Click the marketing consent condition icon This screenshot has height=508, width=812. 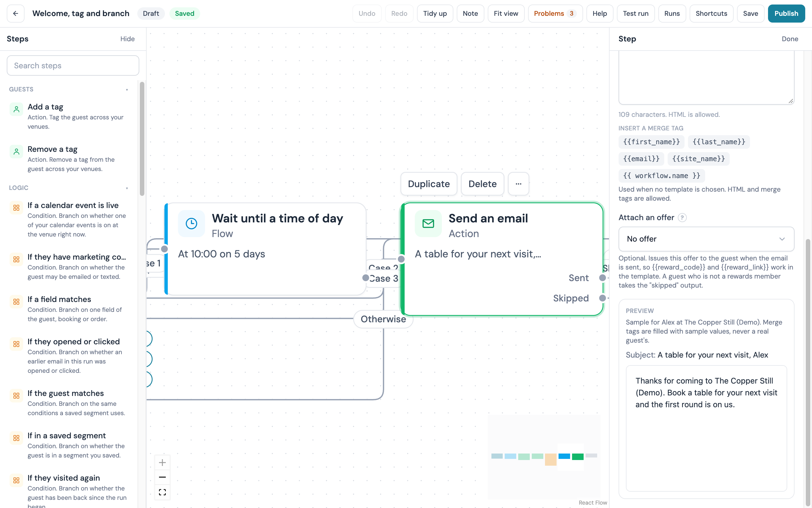[x=16, y=259]
